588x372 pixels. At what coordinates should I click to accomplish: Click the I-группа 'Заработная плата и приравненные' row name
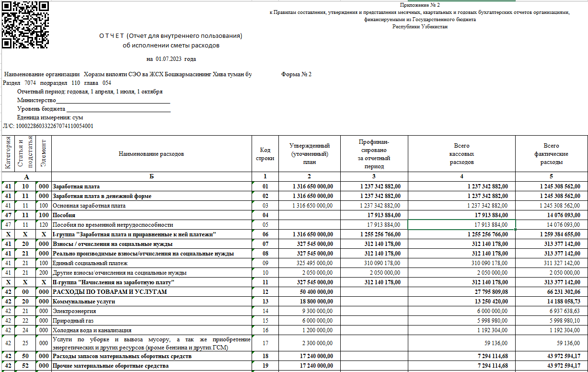coord(151,234)
